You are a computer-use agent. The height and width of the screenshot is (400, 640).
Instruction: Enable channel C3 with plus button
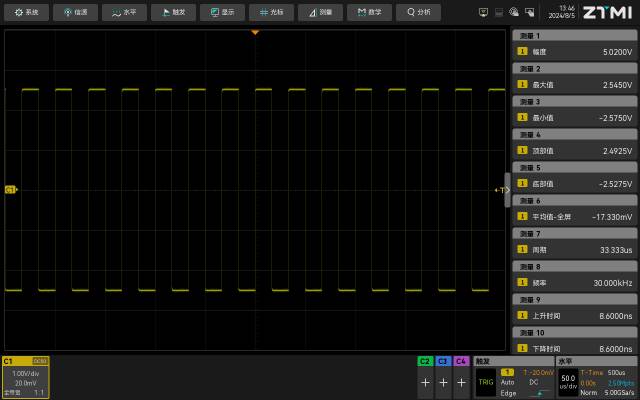[443, 382]
